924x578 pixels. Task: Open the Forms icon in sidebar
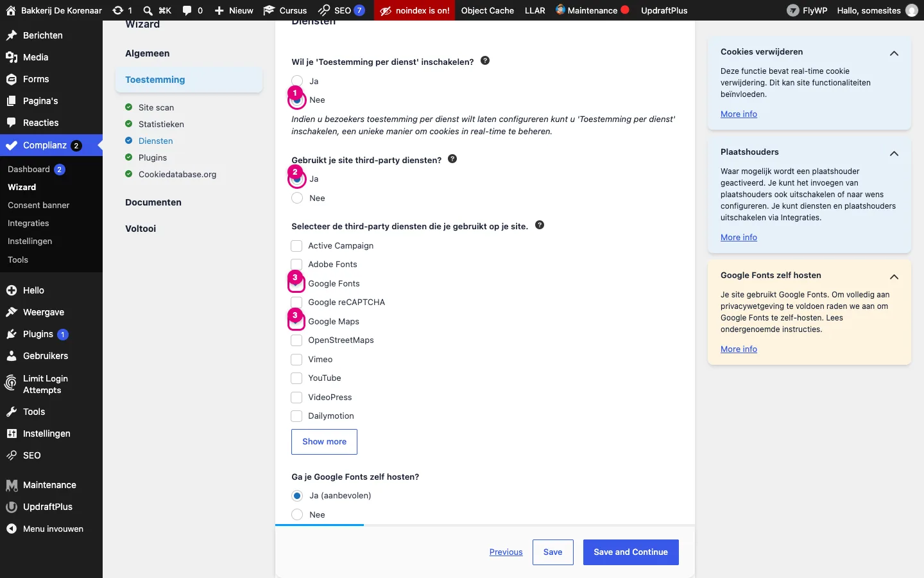[x=12, y=79]
